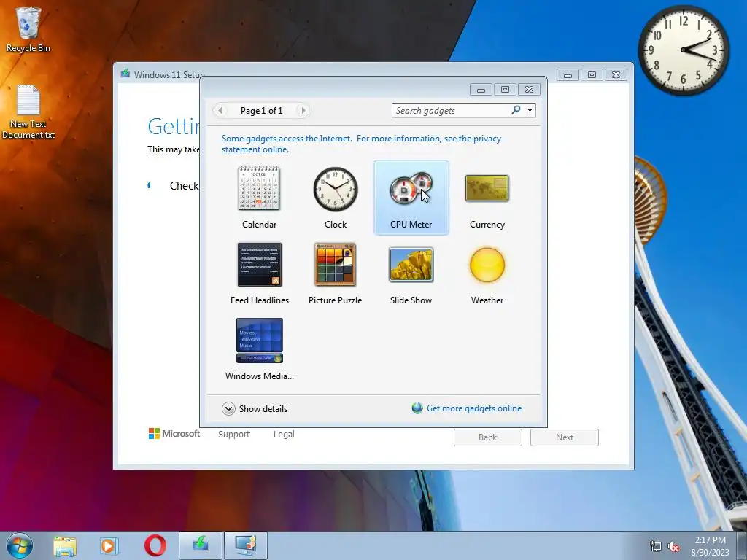Open the privacy statement online link
The image size is (747, 560).
point(361,144)
